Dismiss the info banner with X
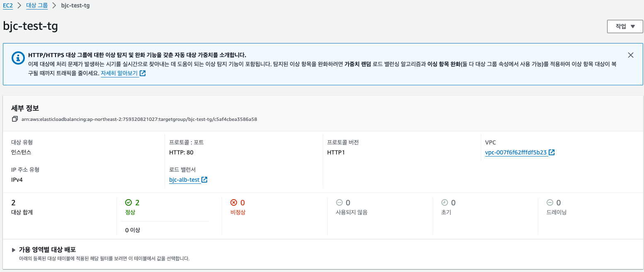 click(x=630, y=55)
